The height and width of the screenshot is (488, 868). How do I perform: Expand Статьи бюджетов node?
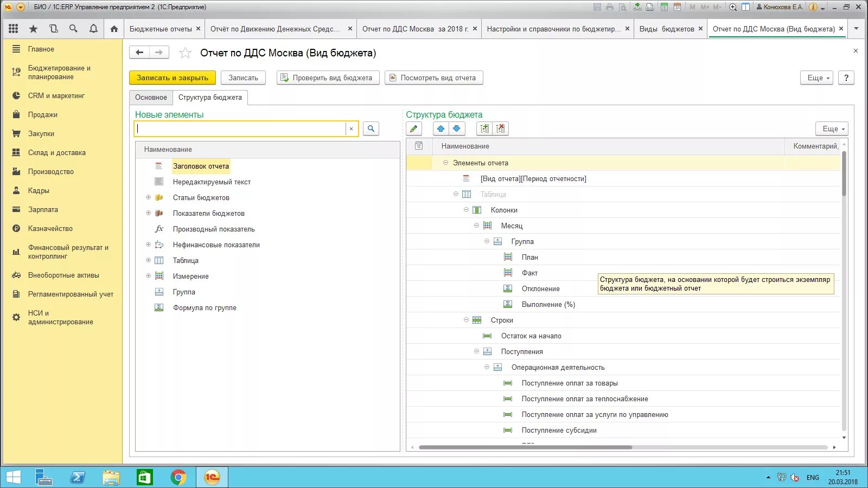(148, 197)
